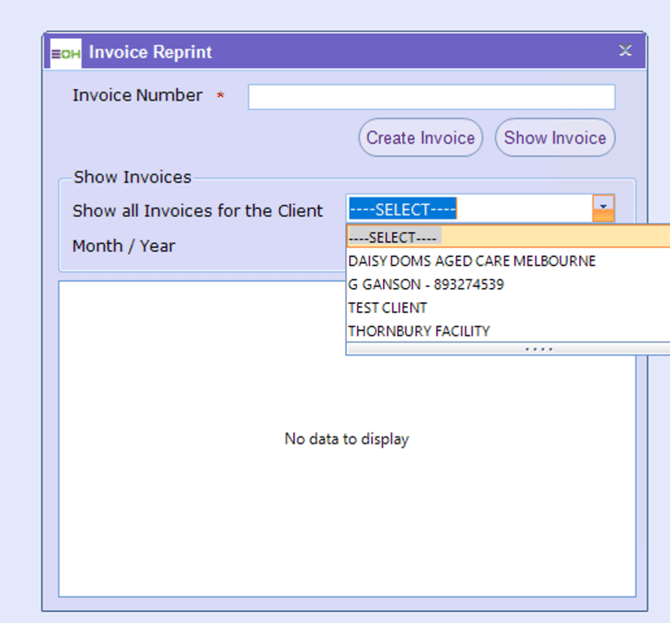Pick G GANSON - 893274539 from list
This screenshot has height=623, width=670.
(426, 284)
